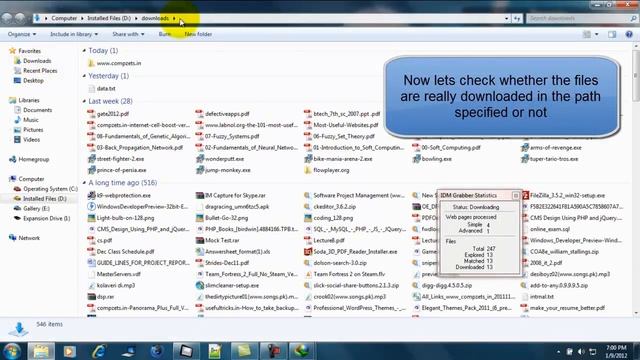The height and width of the screenshot is (360, 640).
Task: Collapse the Yesterday (1) group
Action: click(x=84, y=76)
